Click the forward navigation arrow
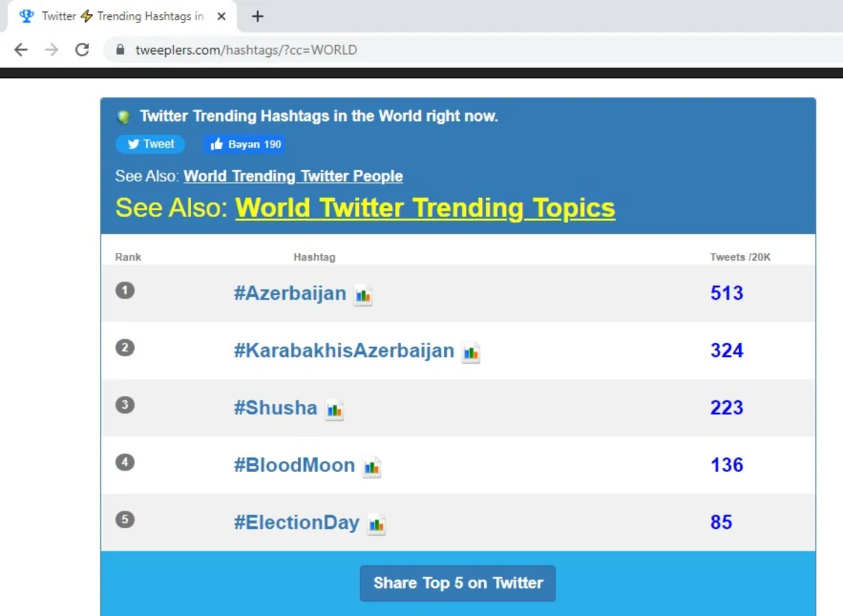Viewport: 843px width, 616px height. point(51,50)
